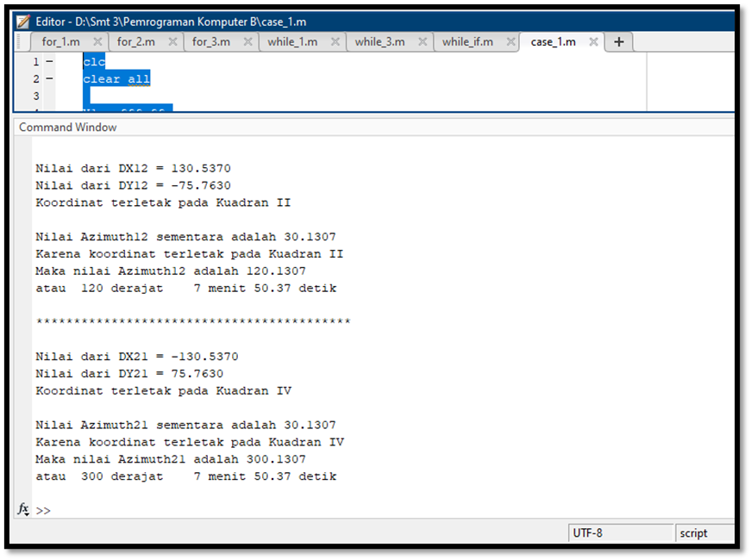Screen dimensions: 751x560
Task: Add a new editor tab with plus button
Action: click(619, 42)
